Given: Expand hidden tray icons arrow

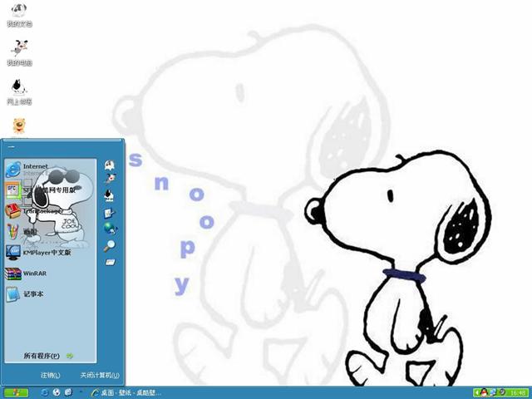Looking at the screenshot, I should click(476, 393).
